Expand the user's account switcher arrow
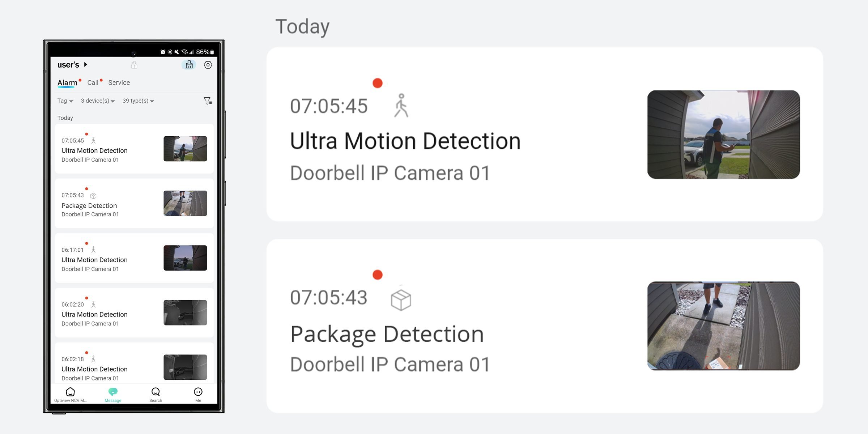 (x=86, y=65)
